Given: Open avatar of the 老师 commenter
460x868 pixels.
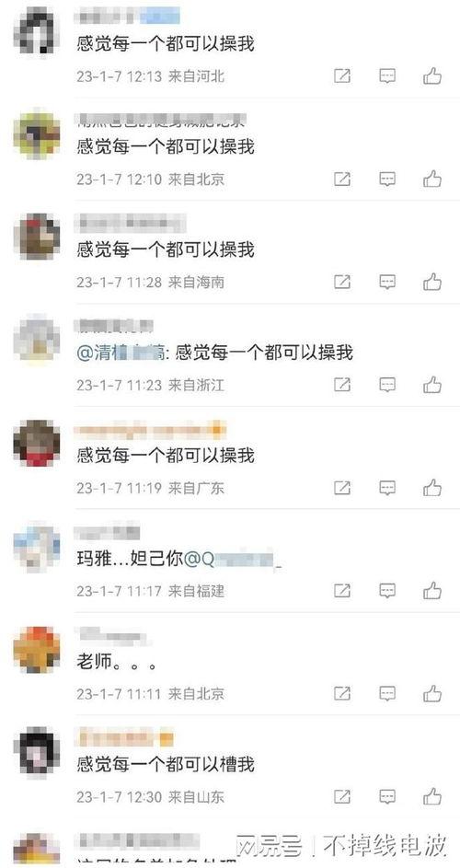Looking at the screenshot, I should pos(37,649).
